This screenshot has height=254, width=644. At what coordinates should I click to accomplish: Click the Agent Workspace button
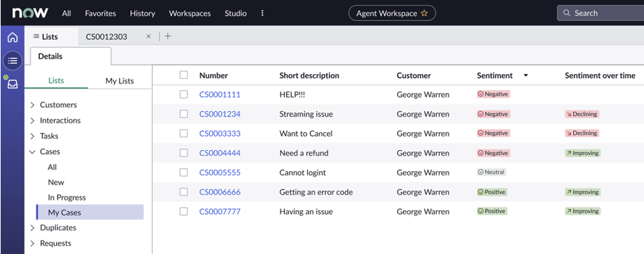coord(392,13)
